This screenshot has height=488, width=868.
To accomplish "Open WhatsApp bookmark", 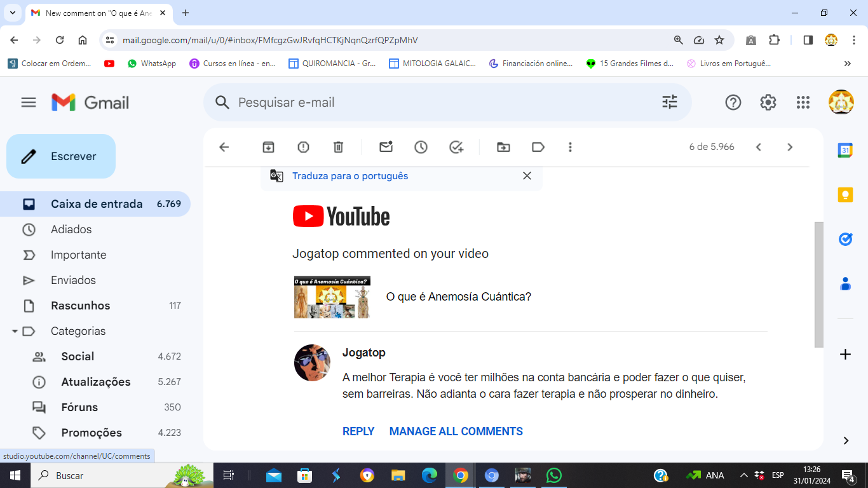I will coord(152,64).
